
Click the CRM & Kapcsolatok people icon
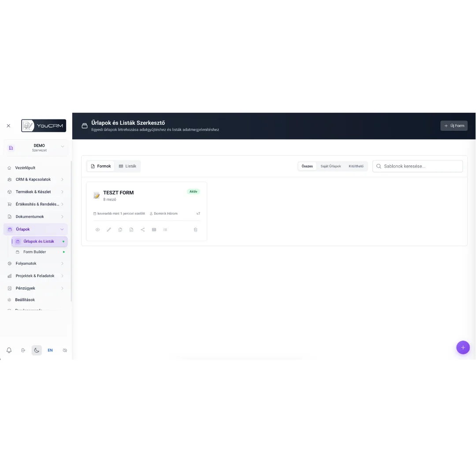[9, 179]
